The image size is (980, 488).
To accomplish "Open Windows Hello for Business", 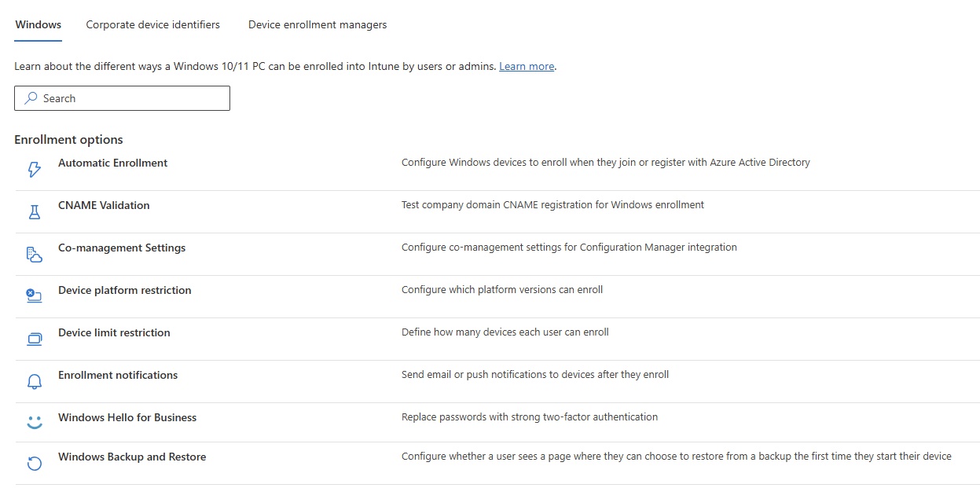I will tap(127, 417).
